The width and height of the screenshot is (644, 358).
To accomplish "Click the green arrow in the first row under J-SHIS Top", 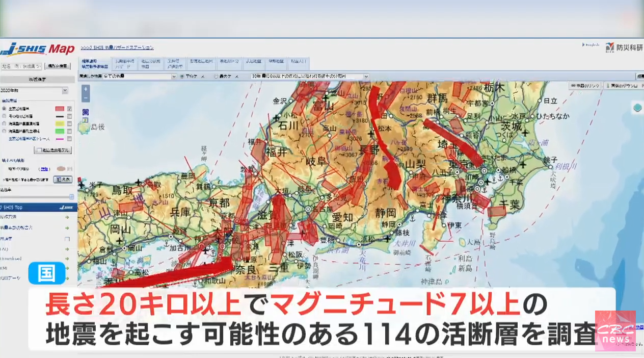I will point(67,217).
